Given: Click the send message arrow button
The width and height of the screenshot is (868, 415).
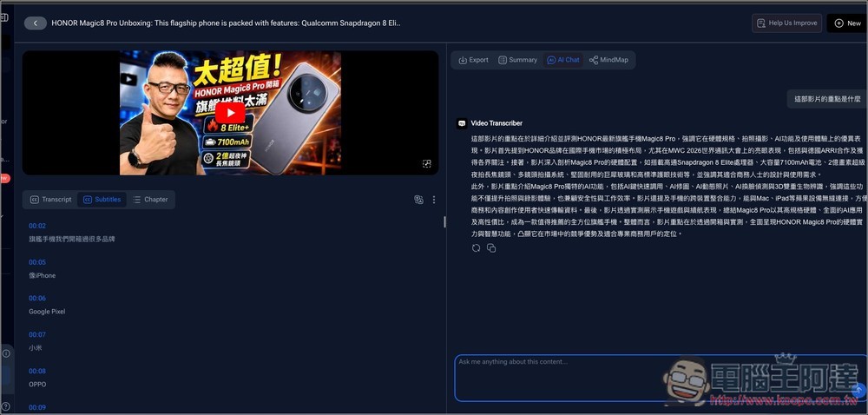Looking at the screenshot, I should 858,390.
